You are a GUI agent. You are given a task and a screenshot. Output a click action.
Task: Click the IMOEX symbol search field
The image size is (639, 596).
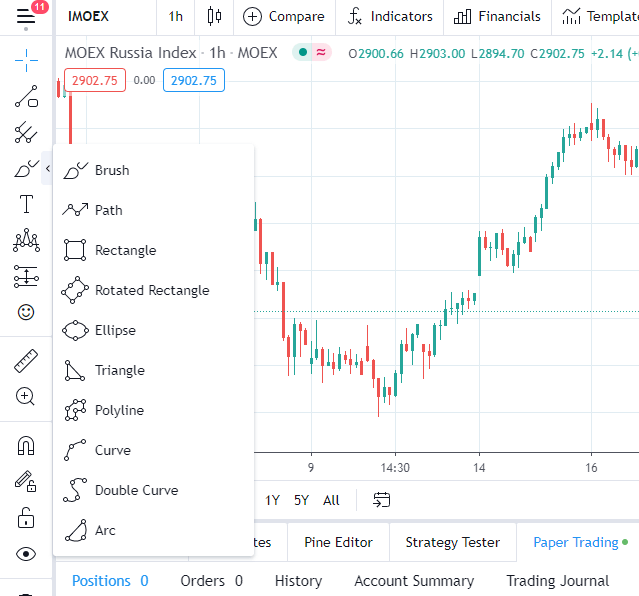point(102,16)
